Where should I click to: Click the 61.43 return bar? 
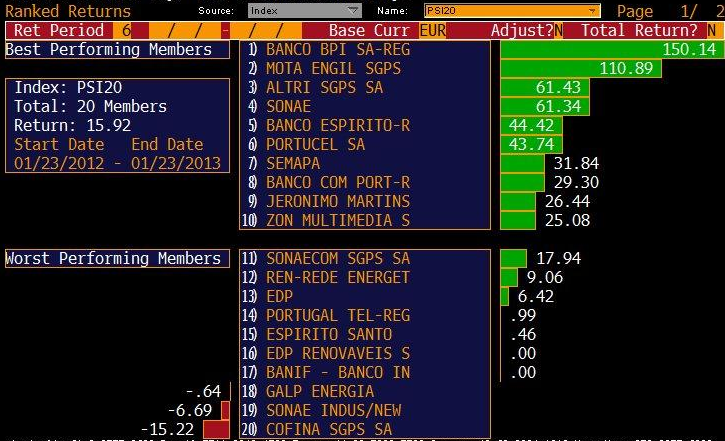click(545, 87)
